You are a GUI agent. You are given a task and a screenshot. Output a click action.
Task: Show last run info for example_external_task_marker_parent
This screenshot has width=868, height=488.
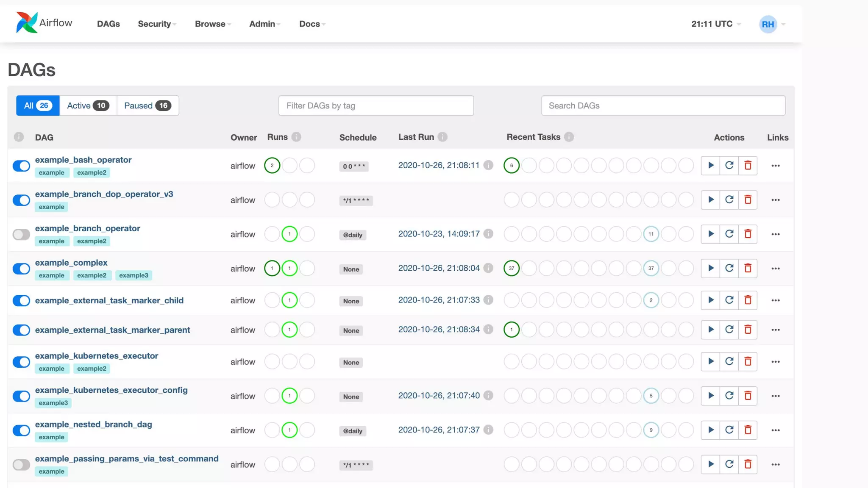click(x=488, y=330)
